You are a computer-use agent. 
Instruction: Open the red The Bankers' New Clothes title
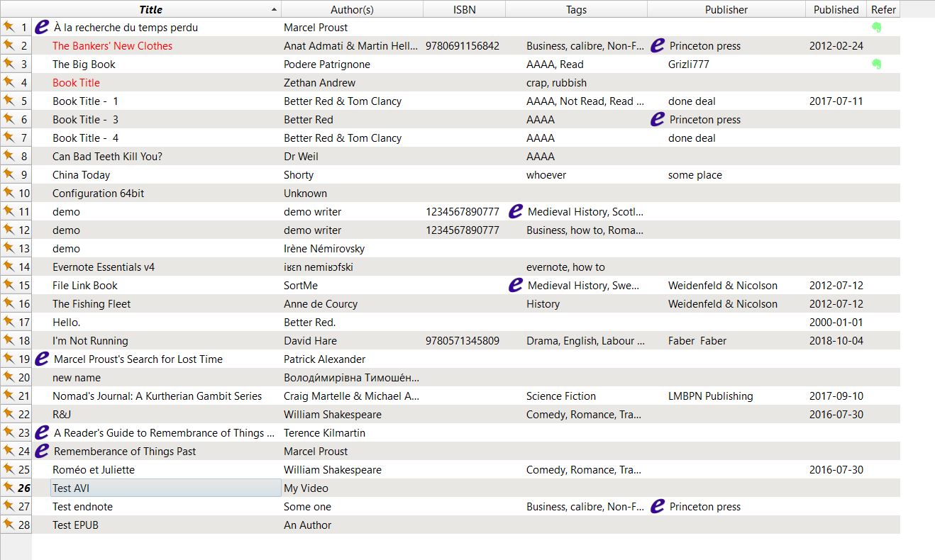click(112, 46)
